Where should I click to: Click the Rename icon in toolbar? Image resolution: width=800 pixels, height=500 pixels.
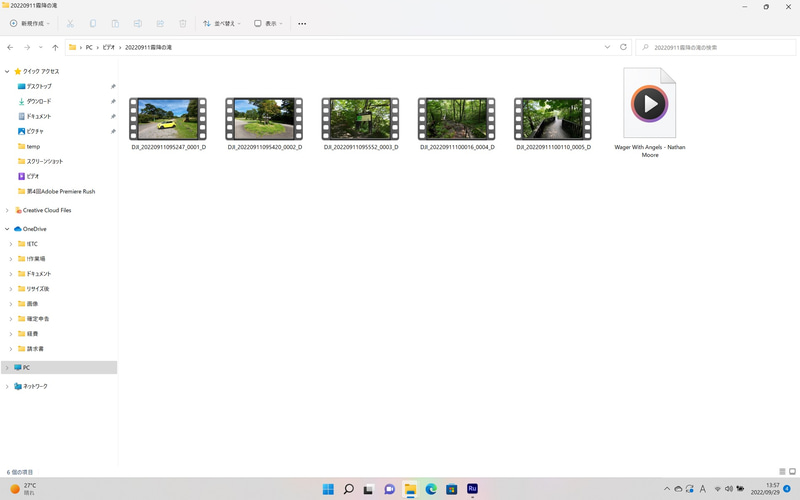coord(138,23)
